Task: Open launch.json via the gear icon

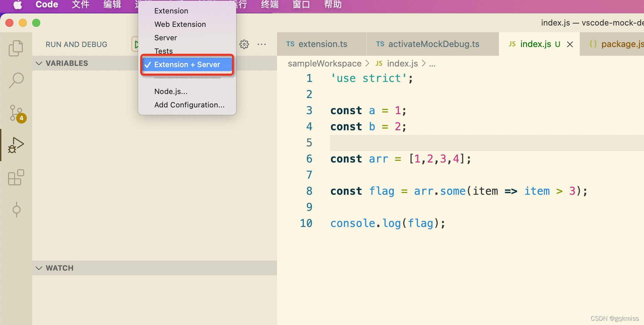Action: [244, 44]
